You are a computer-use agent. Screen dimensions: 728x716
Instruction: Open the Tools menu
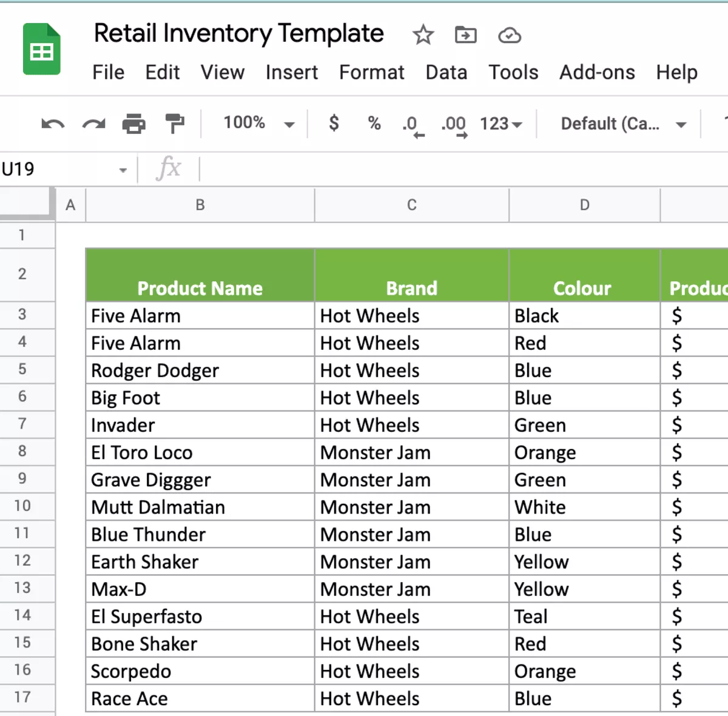tap(513, 72)
